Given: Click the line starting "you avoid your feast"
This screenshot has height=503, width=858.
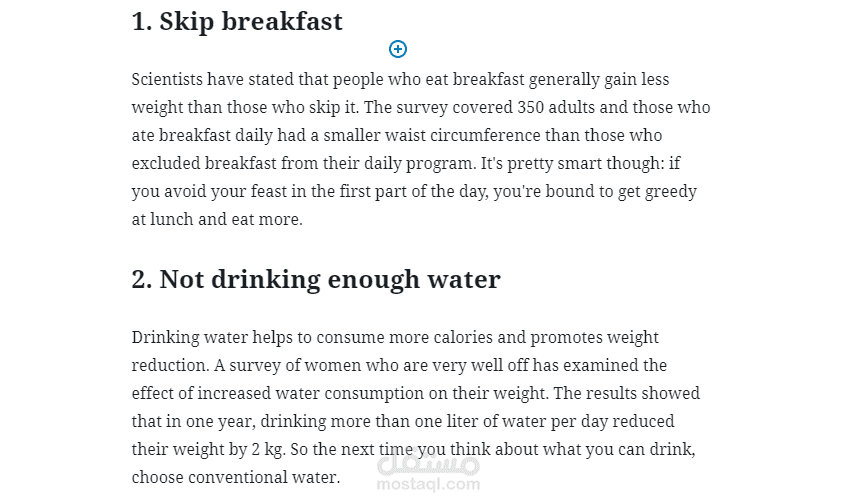Looking at the screenshot, I should [x=414, y=191].
